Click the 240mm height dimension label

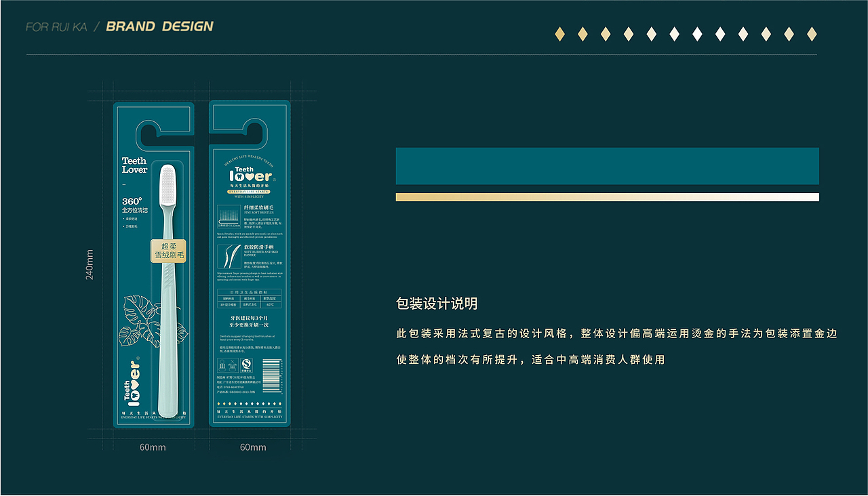(90, 265)
